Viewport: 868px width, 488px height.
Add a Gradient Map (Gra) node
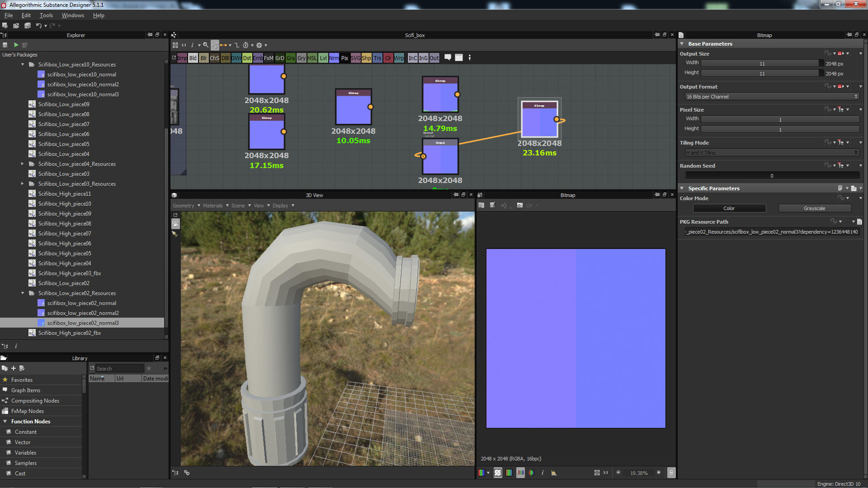pos(290,58)
